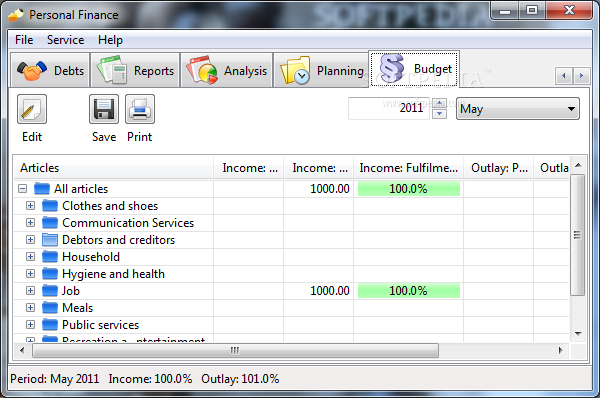Click the Save floppy disk icon
The width and height of the screenshot is (600, 398).
pos(104,109)
